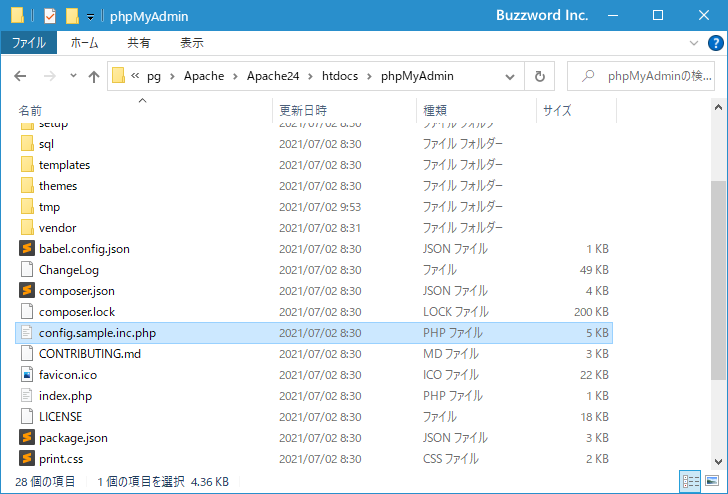Viewport: 728px width, 494px height.
Task: Select the print.css Sublime icon
Action: 27,458
